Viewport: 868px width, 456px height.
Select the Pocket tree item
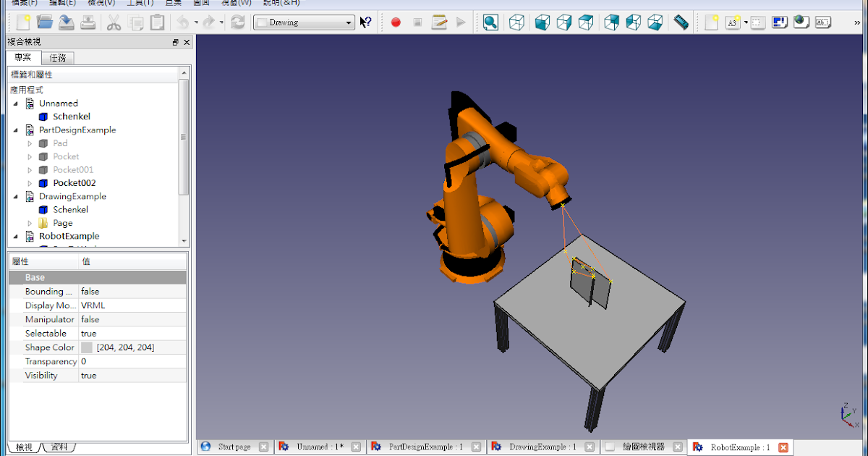click(66, 156)
